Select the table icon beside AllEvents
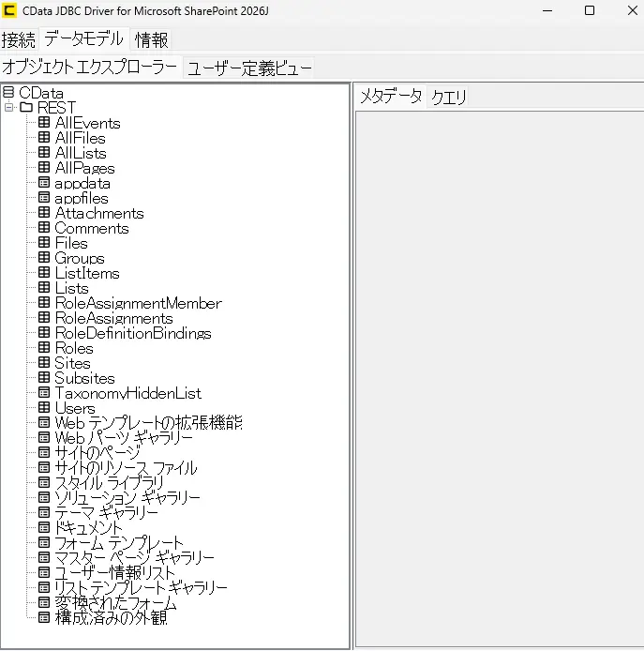This screenshot has width=644, height=651. (44, 122)
